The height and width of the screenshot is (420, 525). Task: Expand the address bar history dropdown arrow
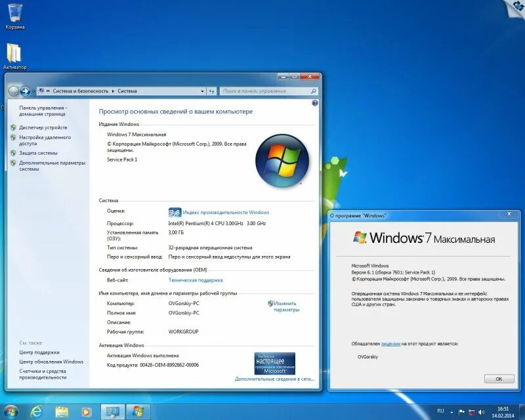click(x=202, y=91)
